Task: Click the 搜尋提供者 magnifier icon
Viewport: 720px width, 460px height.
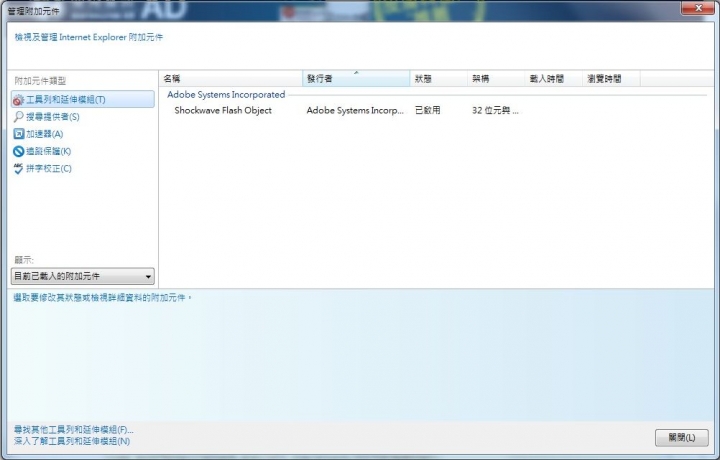Action: [x=18, y=117]
